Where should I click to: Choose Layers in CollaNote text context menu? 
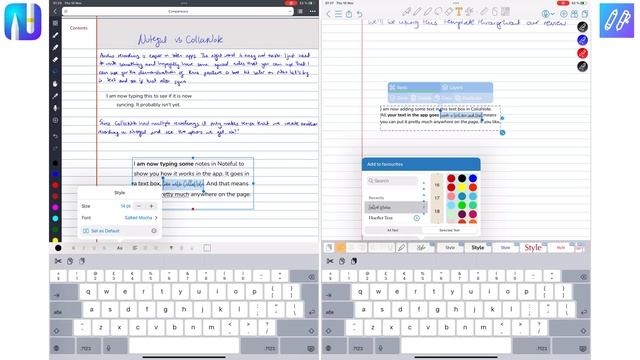pos(452,87)
